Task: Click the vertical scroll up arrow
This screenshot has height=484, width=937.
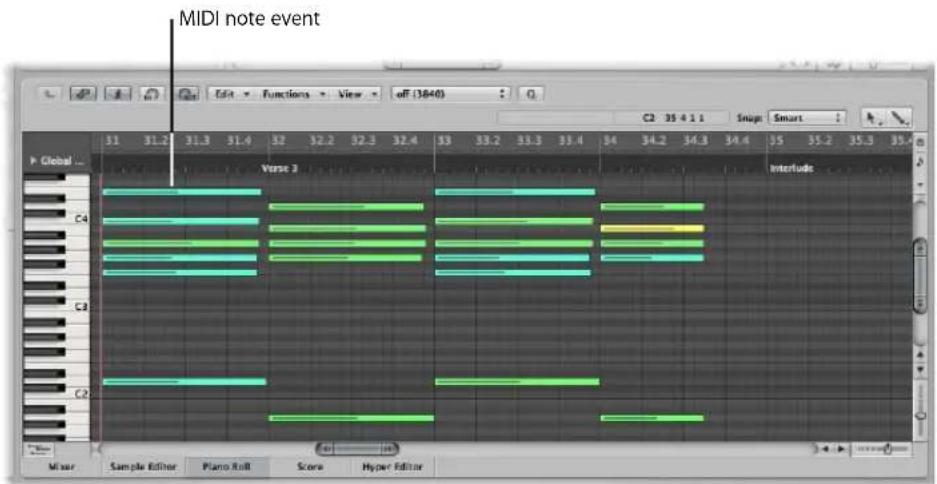Action: point(920,356)
